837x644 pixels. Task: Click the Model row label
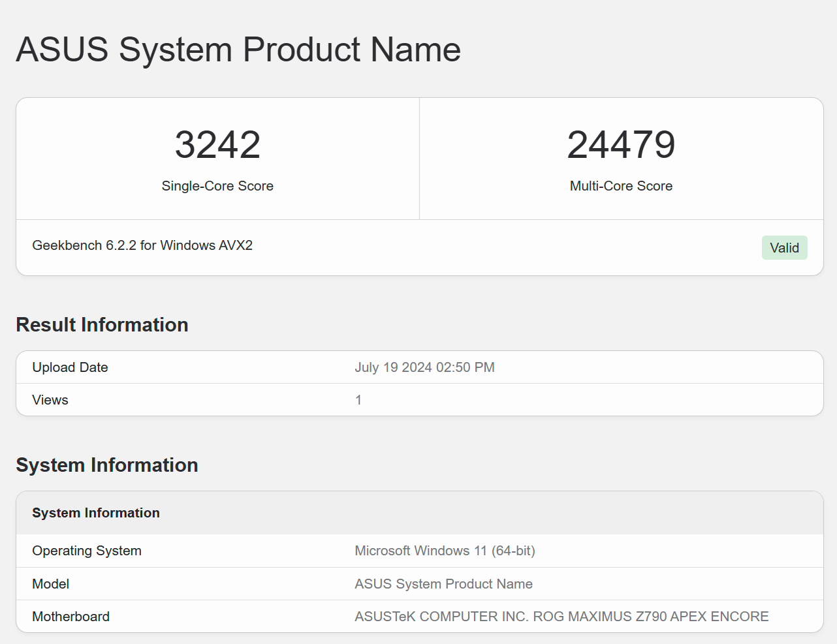(x=51, y=584)
